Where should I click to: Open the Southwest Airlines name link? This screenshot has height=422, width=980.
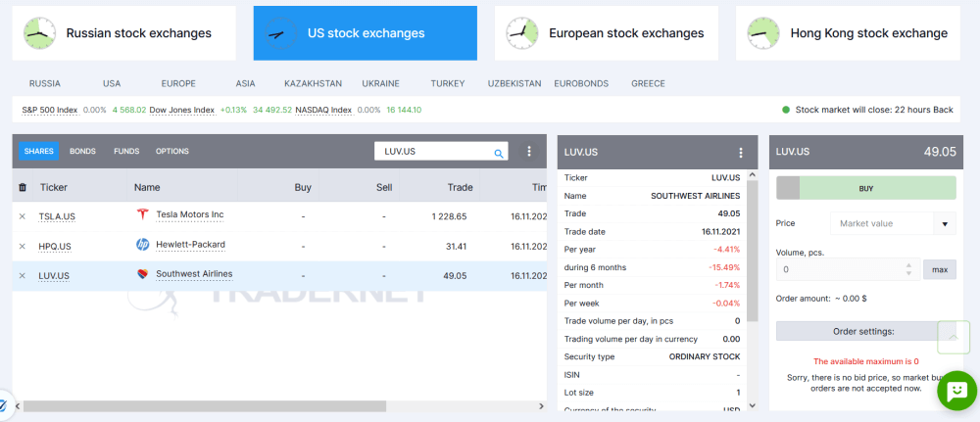click(x=194, y=274)
